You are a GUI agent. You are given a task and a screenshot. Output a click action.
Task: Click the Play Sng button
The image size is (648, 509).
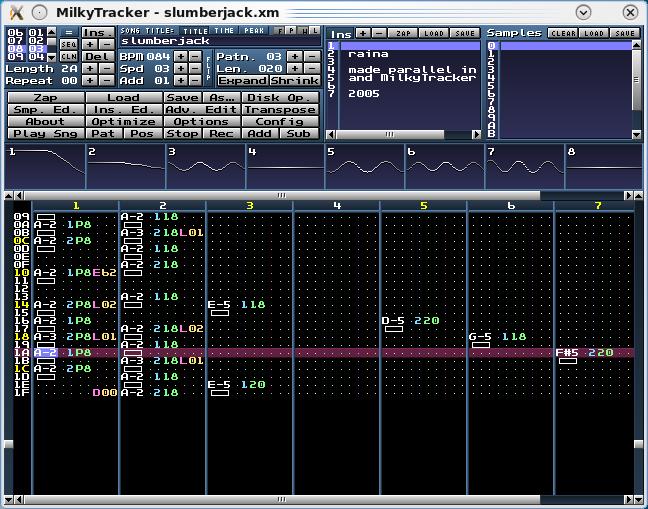point(45,133)
